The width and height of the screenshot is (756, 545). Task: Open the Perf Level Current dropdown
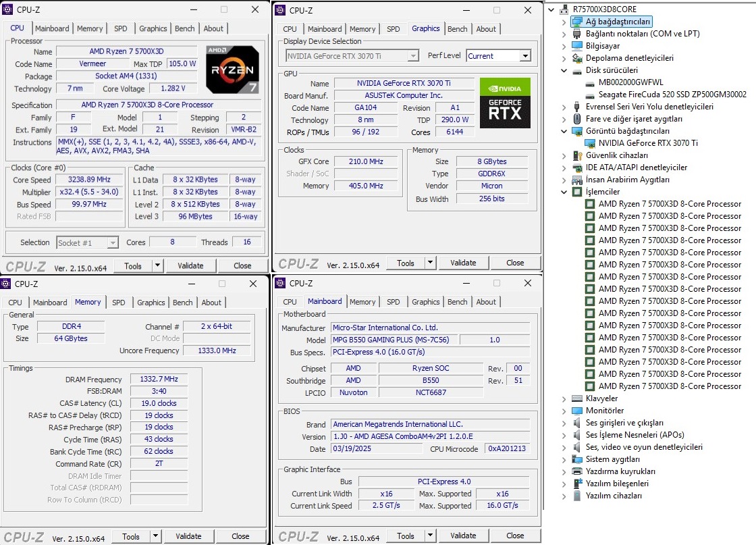[x=525, y=56]
